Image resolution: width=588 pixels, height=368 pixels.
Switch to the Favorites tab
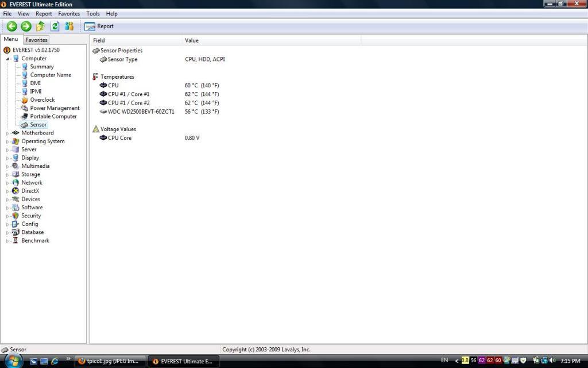pyautogui.click(x=36, y=40)
